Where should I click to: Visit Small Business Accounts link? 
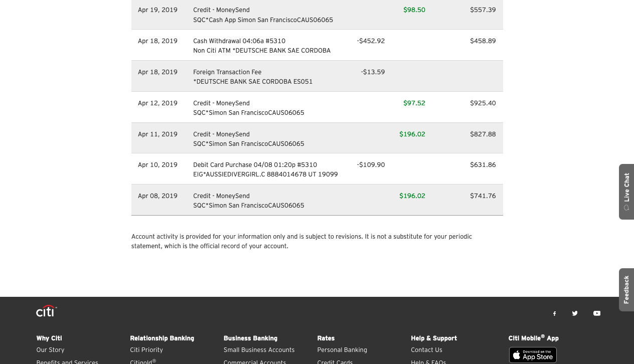click(x=259, y=350)
